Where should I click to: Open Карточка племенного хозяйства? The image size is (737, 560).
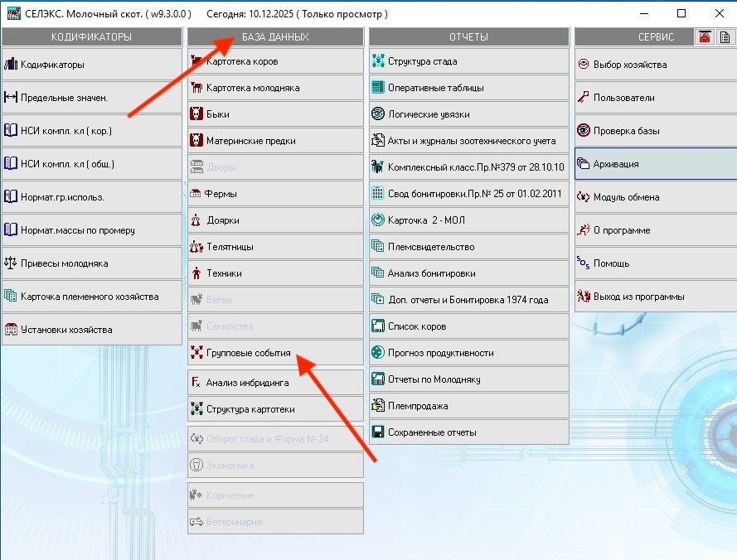(92, 297)
